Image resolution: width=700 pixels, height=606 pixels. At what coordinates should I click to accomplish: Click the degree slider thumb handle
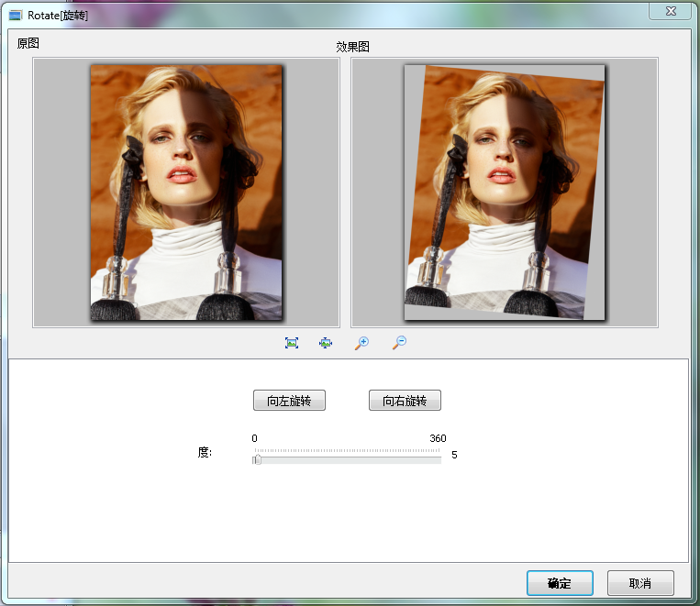258,459
